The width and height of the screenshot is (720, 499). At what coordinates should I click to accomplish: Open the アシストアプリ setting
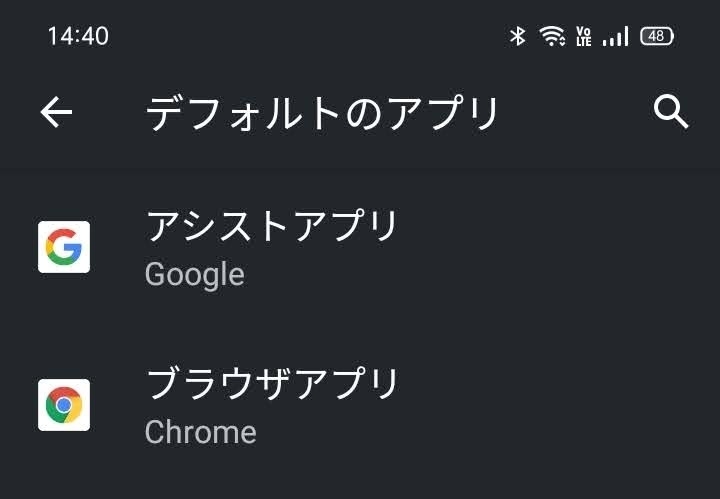(x=272, y=227)
